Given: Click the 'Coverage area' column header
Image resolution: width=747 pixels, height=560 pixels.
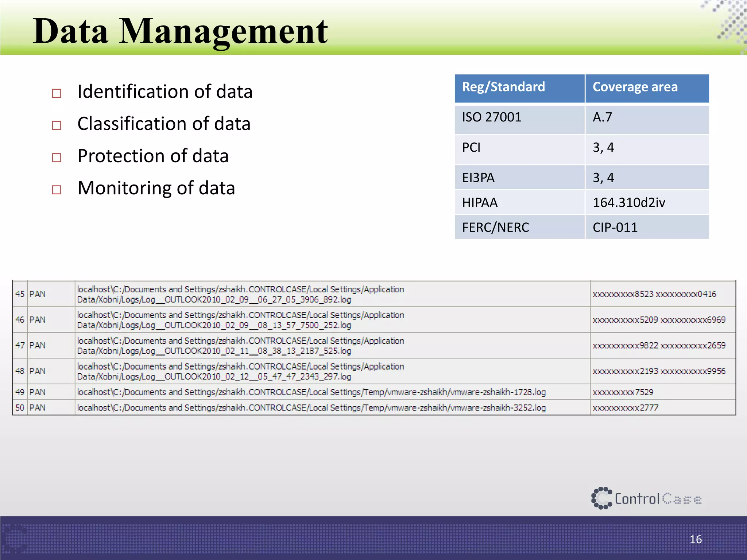Looking at the screenshot, I should [x=647, y=88].
